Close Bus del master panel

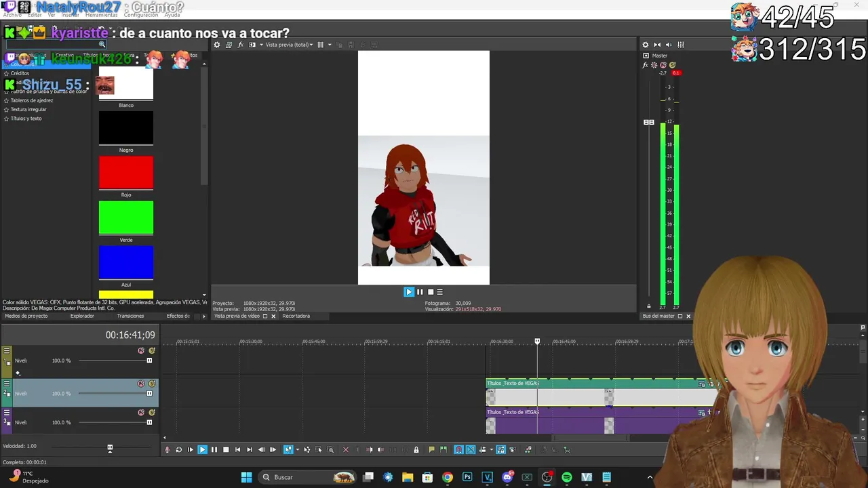(688, 316)
